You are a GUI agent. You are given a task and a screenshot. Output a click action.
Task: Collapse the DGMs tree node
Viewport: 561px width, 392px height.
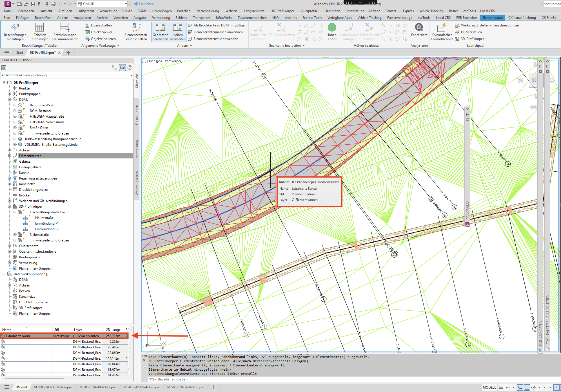[x=10, y=100]
